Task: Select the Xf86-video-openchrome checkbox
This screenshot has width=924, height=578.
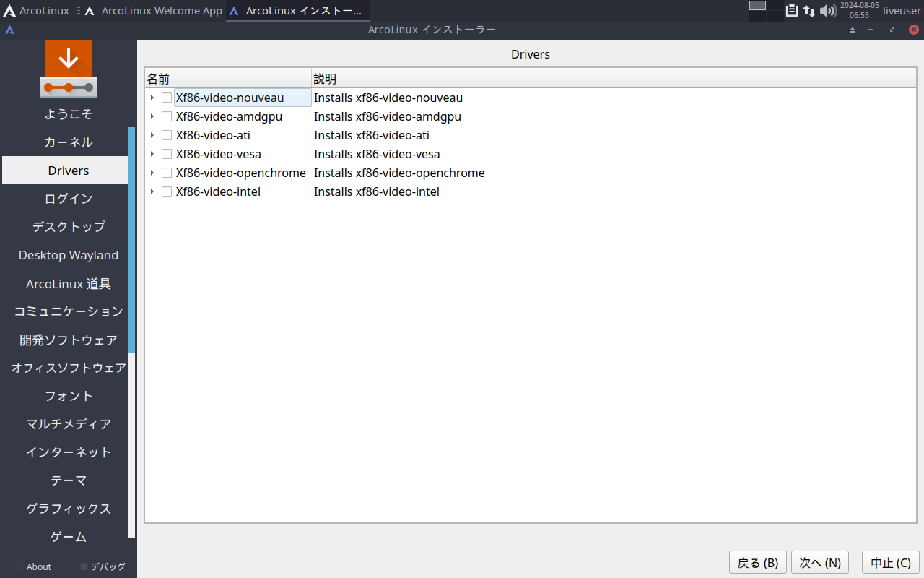Action: (167, 173)
